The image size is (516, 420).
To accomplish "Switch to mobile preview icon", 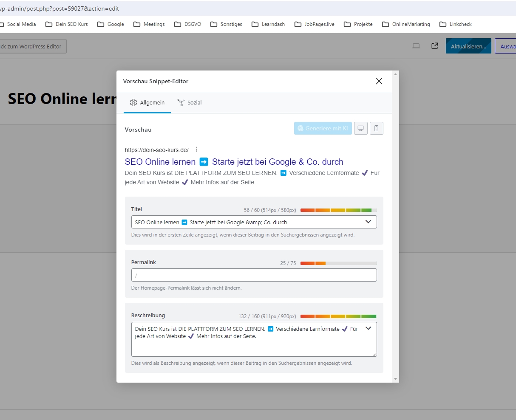I will coord(376,128).
